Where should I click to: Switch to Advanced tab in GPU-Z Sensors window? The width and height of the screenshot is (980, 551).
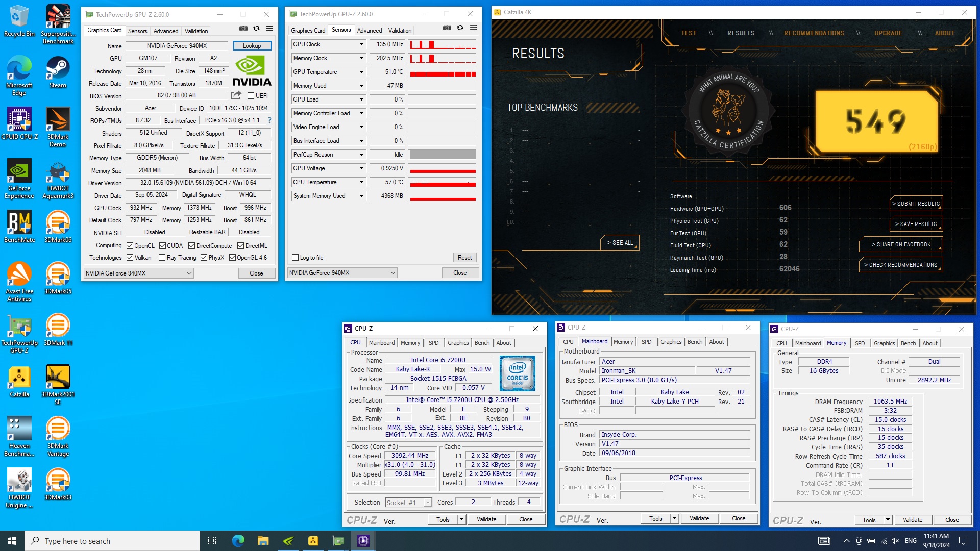tap(370, 31)
